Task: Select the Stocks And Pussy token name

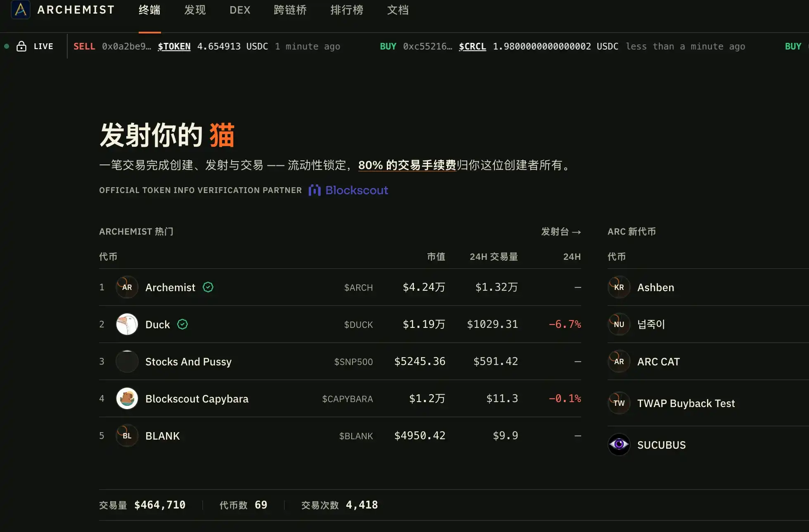Action: point(188,361)
